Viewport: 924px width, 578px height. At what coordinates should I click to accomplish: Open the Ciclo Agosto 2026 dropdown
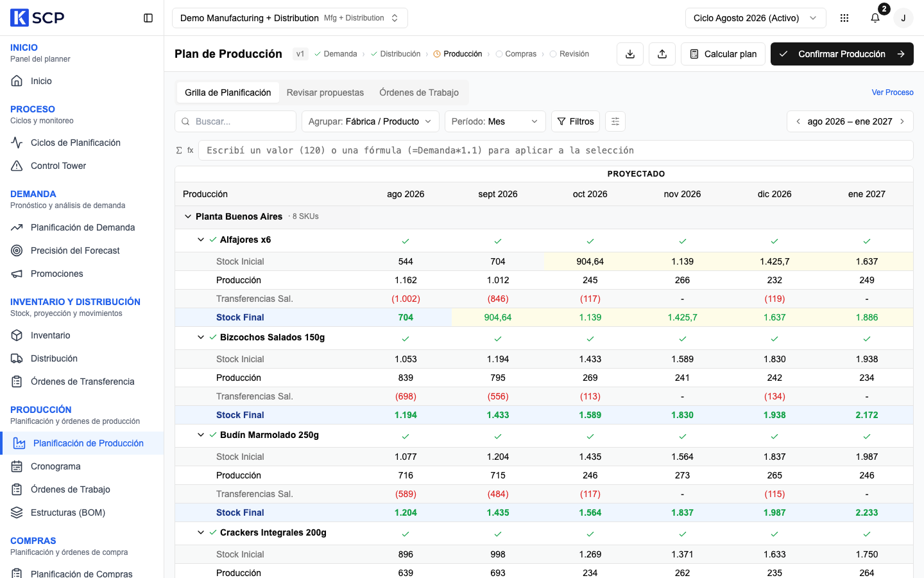755,18
